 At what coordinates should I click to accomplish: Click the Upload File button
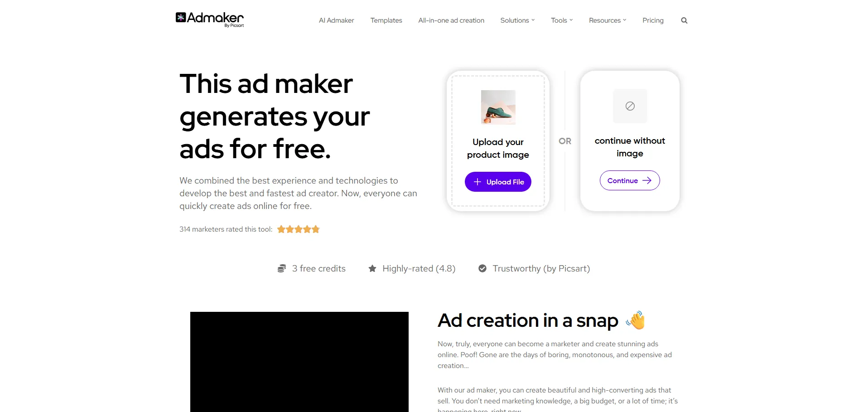[x=498, y=182]
